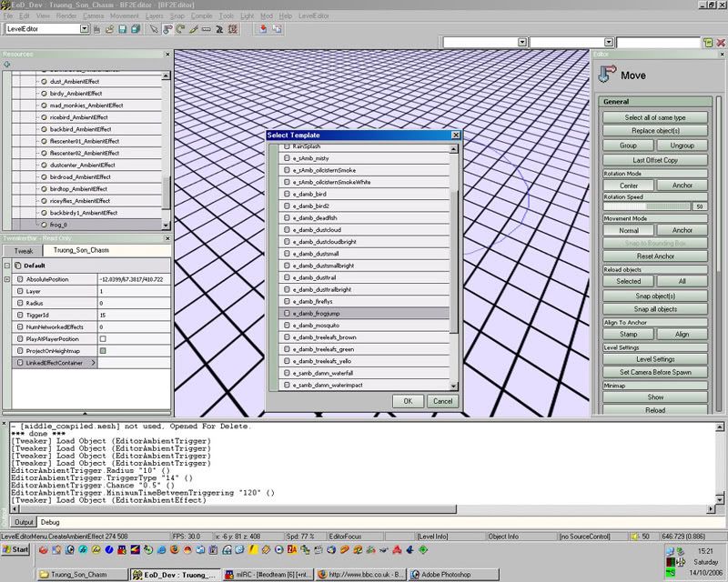728x582 pixels.
Task: Click the empty top-right text input field
Action: (x=658, y=42)
